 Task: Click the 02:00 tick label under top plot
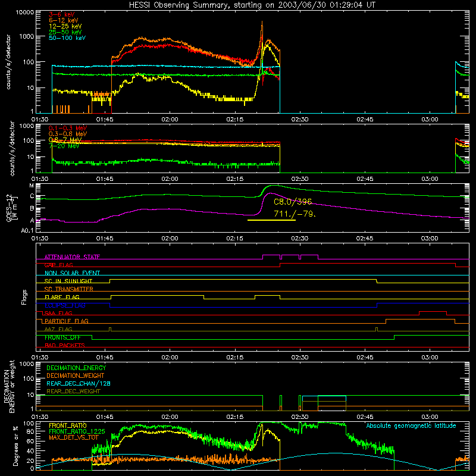(x=170, y=120)
